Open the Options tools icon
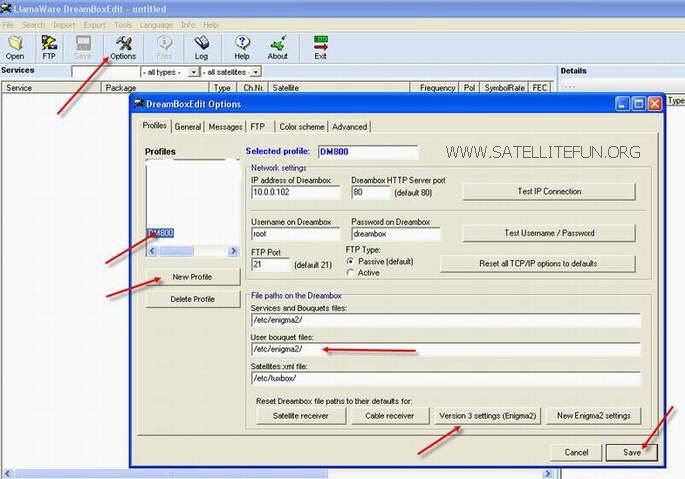Viewport: 685px width, 479px height. coord(123,48)
